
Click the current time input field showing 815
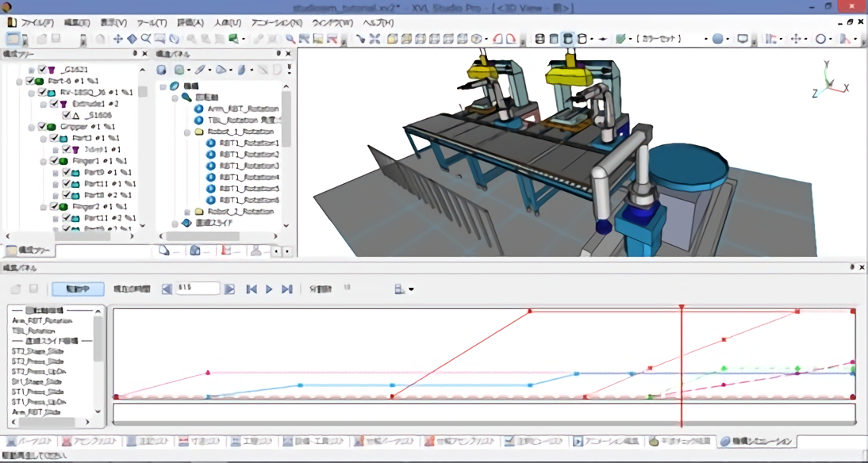198,289
